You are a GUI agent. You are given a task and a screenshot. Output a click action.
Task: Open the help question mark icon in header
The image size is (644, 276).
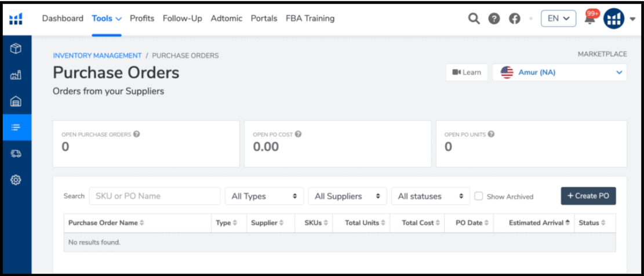coord(494,19)
